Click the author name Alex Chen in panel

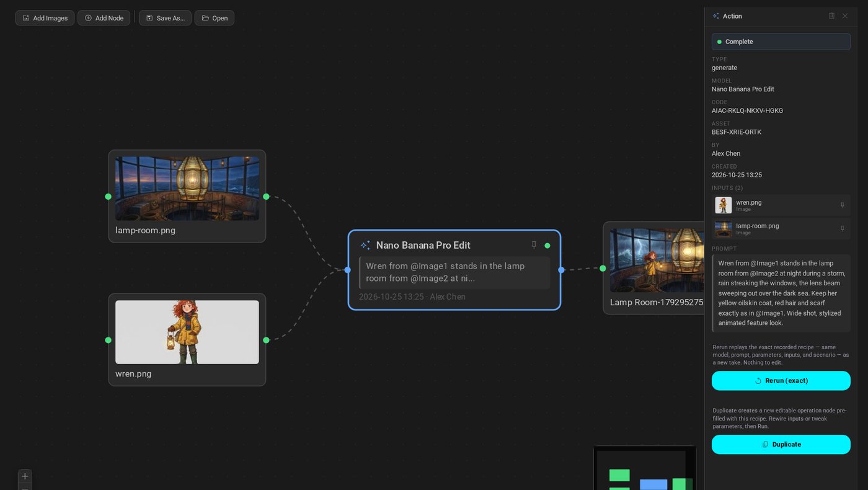726,153
